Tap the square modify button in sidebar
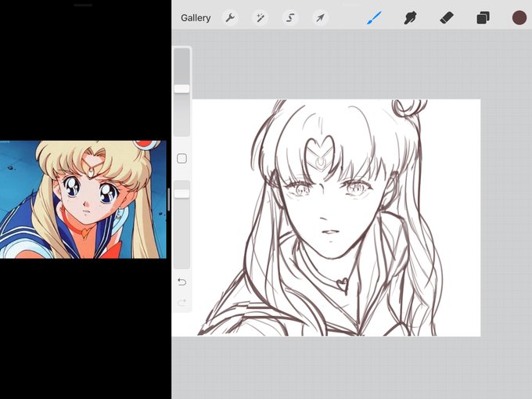Viewport: 532px width, 399px height. [x=182, y=159]
